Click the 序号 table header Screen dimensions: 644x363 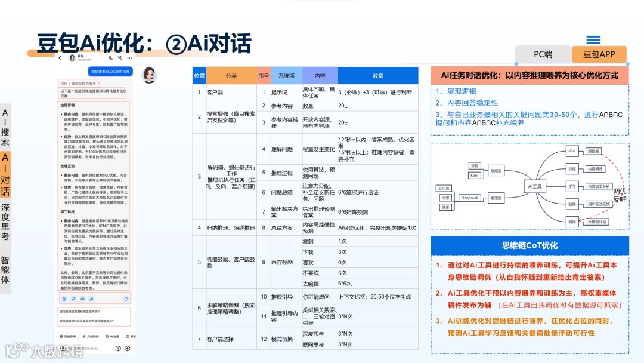click(264, 76)
